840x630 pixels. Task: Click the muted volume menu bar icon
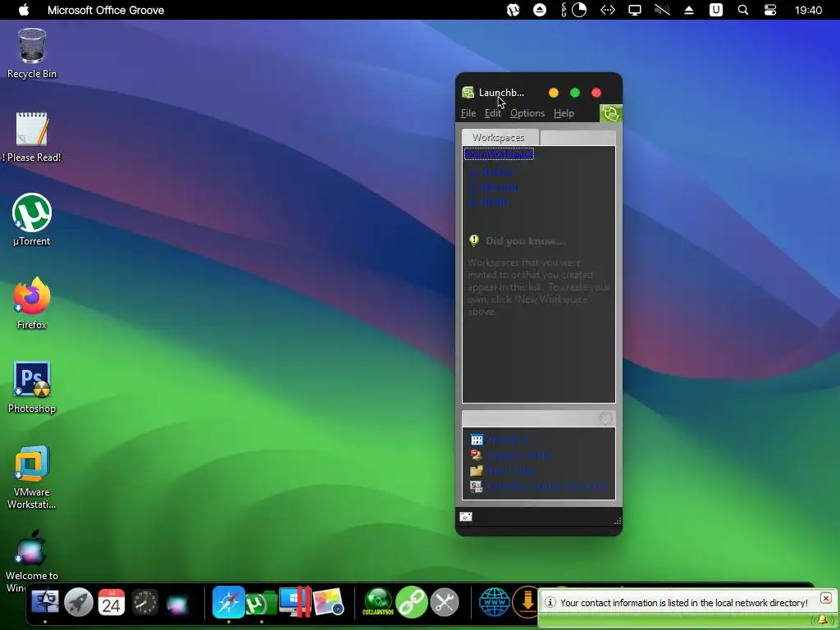click(662, 10)
